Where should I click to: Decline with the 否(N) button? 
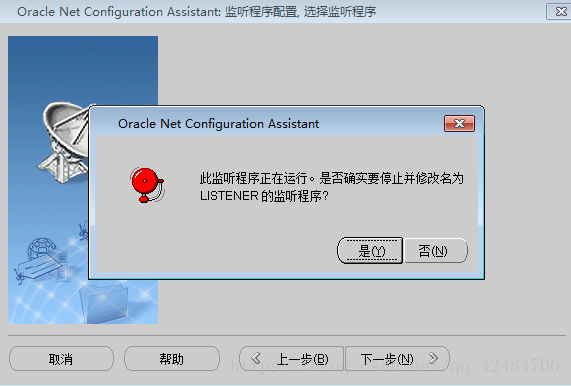pyautogui.click(x=436, y=251)
